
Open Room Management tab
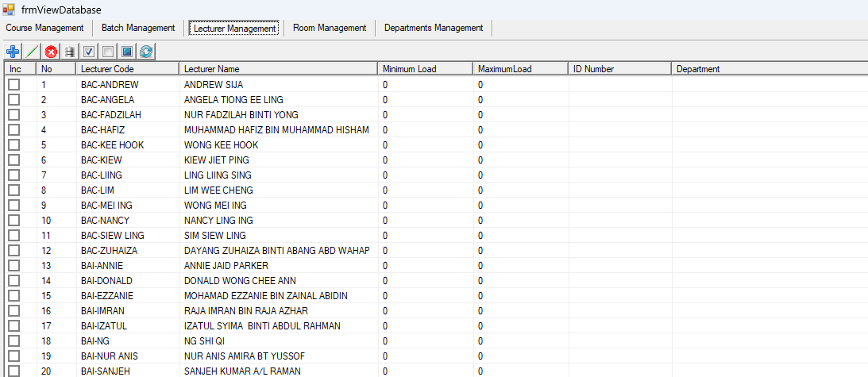(x=330, y=28)
